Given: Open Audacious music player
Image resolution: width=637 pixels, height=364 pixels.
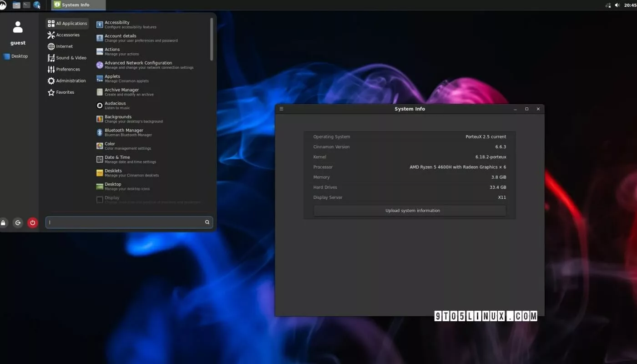Looking at the screenshot, I should [x=115, y=105].
